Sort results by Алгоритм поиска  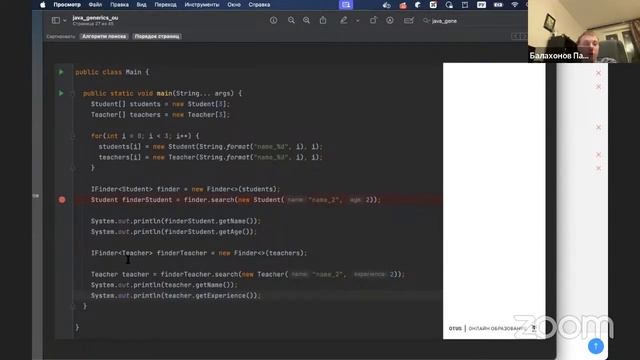[x=104, y=36]
